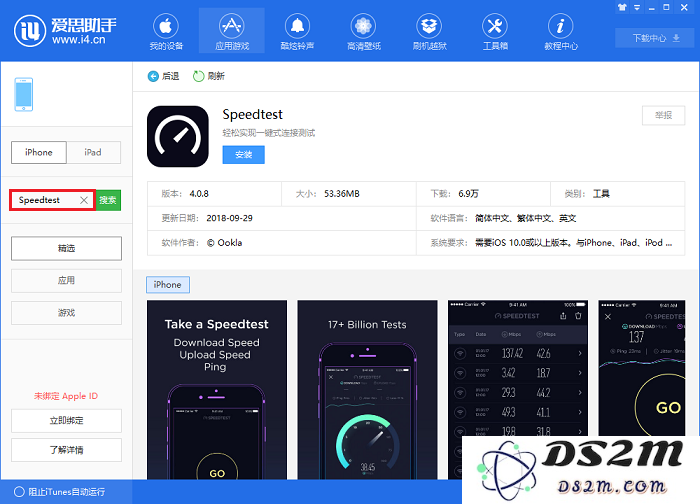Select the 精选 featured category
The width and height of the screenshot is (700, 504).
66,248
